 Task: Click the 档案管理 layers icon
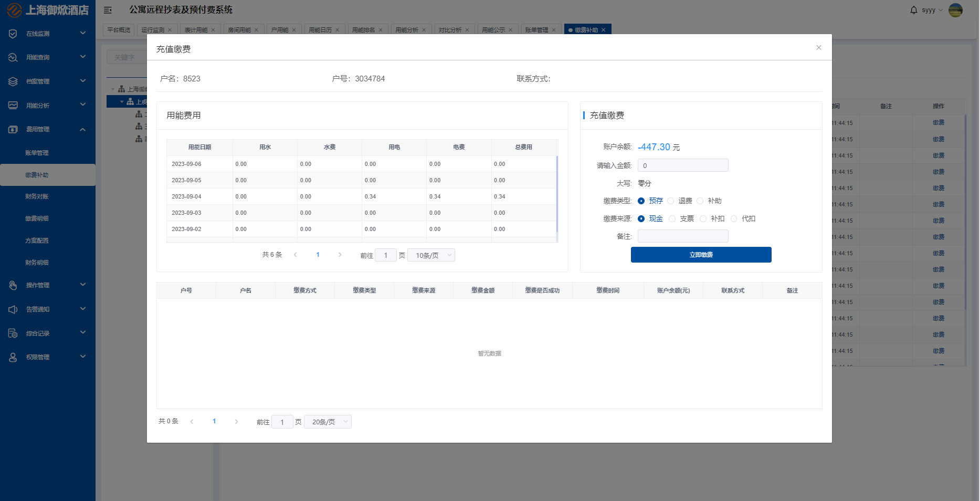[x=13, y=81]
